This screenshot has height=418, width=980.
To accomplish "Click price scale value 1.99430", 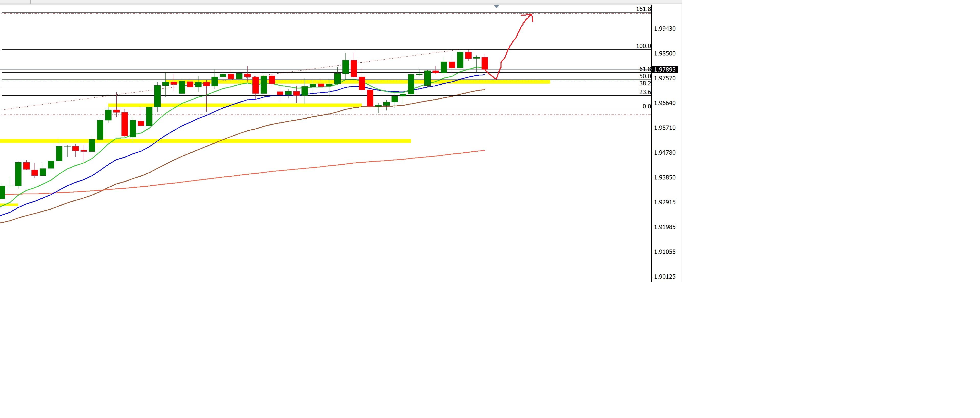I will (x=665, y=29).
